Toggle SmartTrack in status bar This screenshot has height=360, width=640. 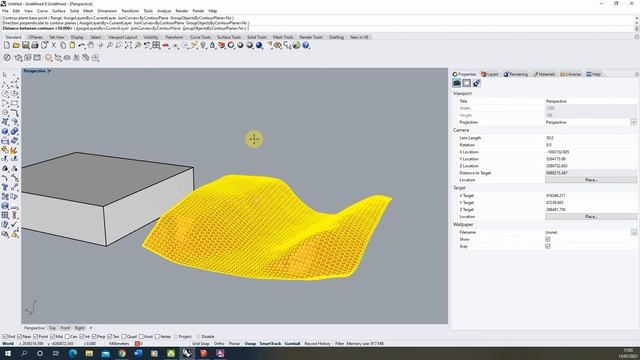point(270,344)
